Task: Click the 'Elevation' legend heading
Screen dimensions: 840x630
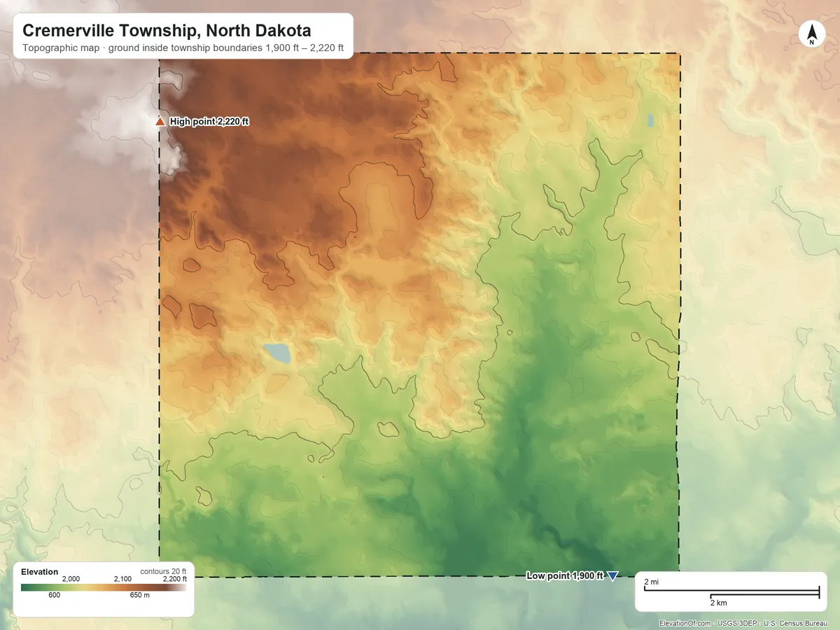Action: (40, 572)
